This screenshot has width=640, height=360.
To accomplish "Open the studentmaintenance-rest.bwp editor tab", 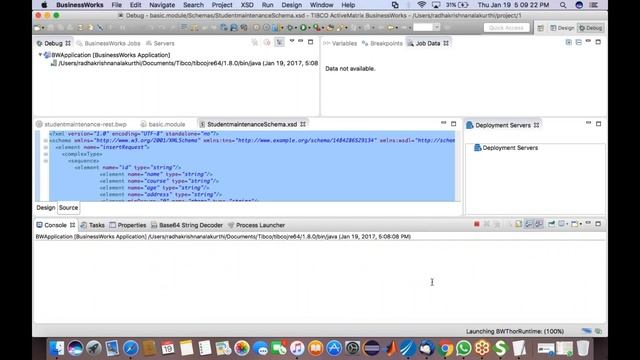I will [x=82, y=124].
